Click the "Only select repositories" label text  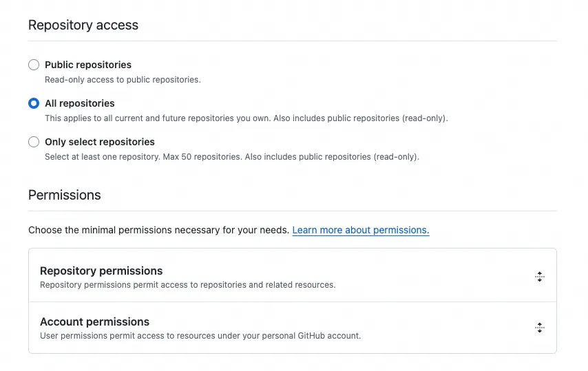click(x=100, y=142)
